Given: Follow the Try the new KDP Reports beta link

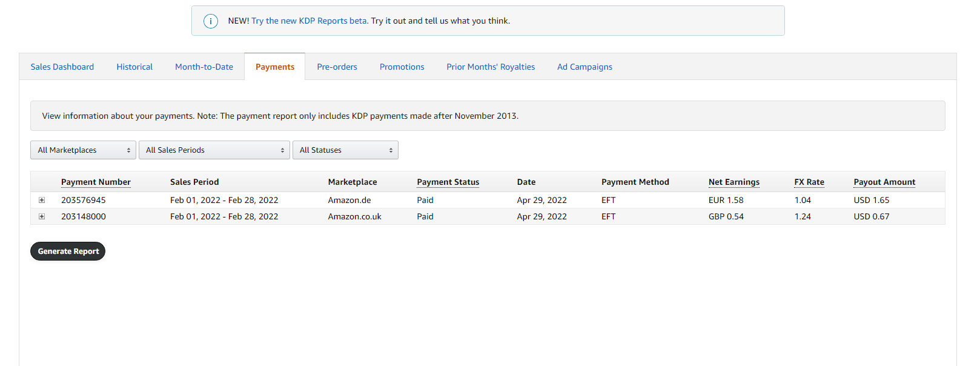Looking at the screenshot, I should pos(310,21).
